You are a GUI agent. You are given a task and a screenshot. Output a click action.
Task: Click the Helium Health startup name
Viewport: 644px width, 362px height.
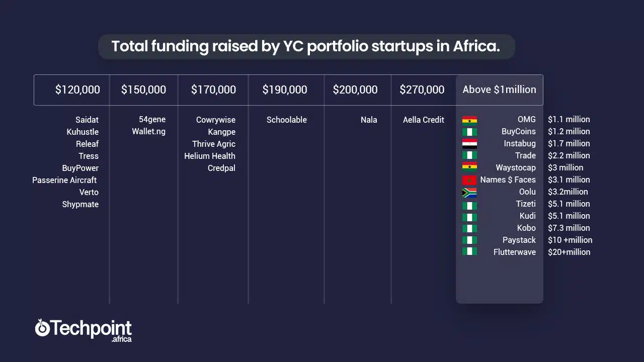[x=210, y=156]
